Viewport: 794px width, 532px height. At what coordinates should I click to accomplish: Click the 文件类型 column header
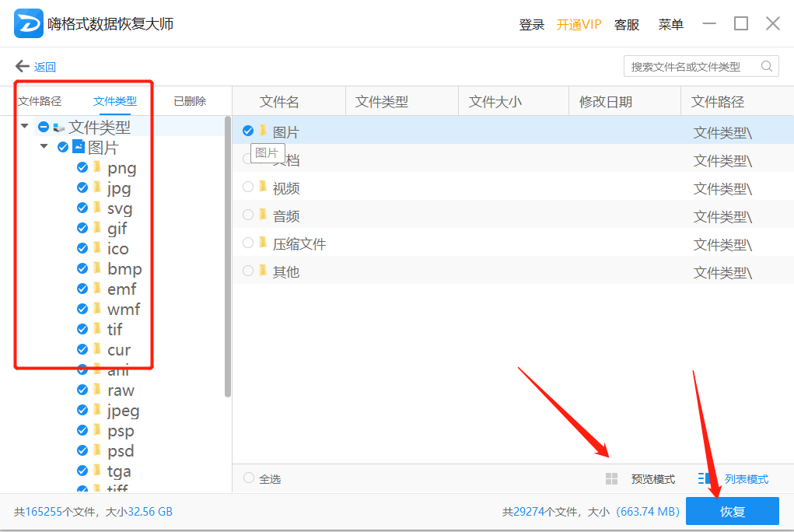(381, 101)
